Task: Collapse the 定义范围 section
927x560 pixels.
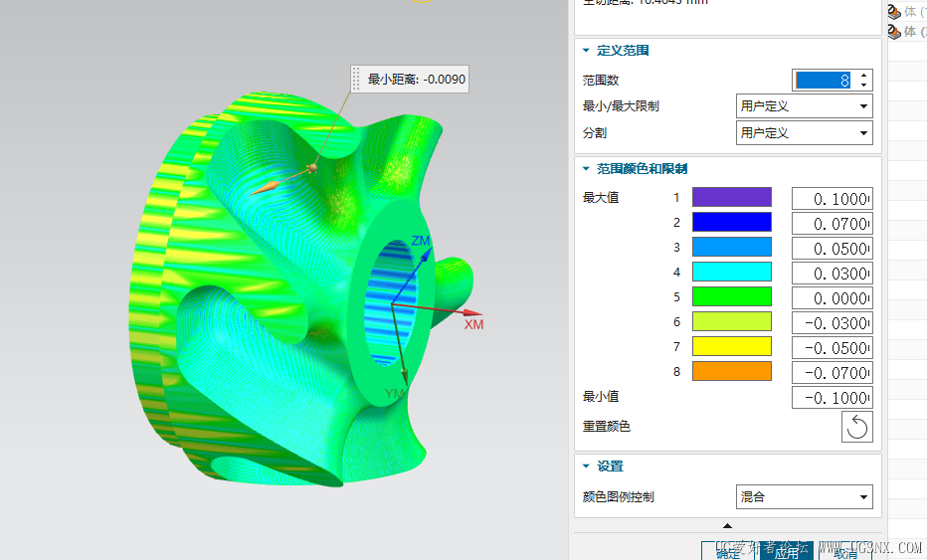Action: click(586, 51)
